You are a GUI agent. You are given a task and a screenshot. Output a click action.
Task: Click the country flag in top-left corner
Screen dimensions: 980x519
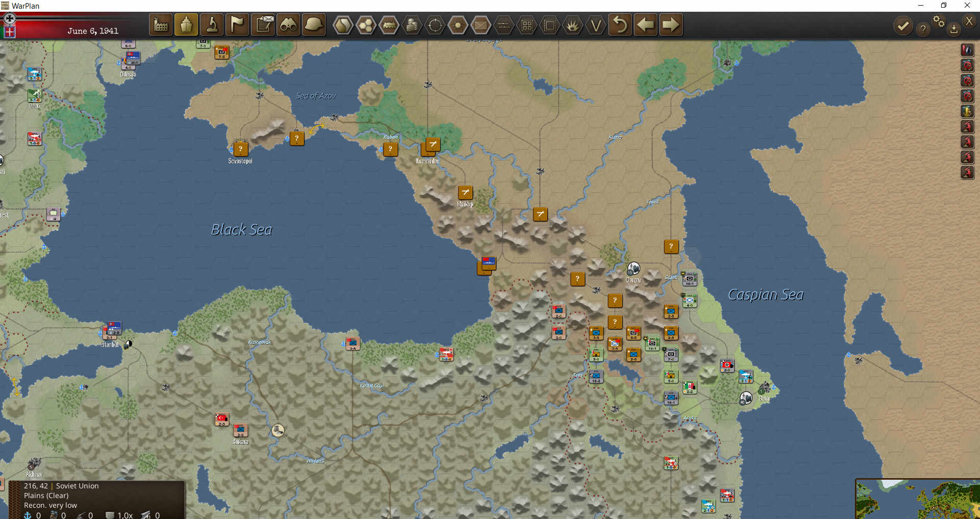point(10,32)
